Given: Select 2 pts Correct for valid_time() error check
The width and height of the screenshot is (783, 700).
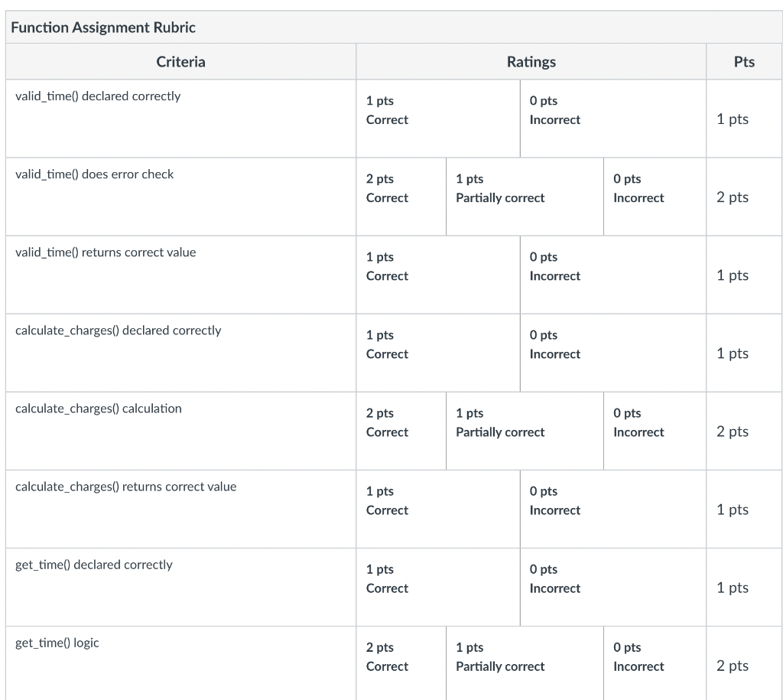Looking at the screenshot, I should point(401,197).
